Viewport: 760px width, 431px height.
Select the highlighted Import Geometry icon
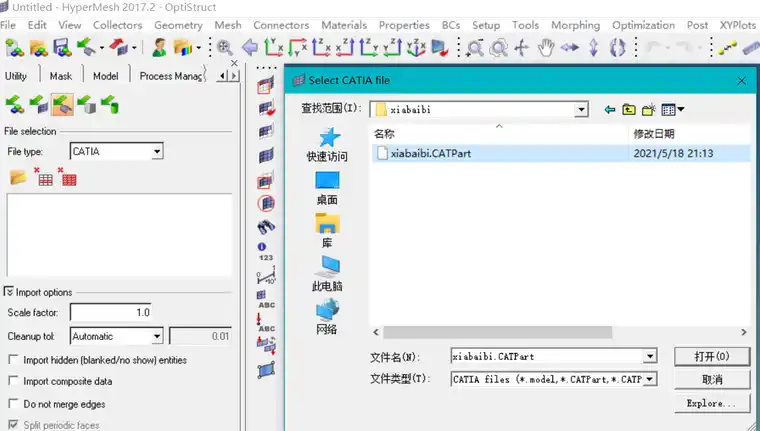point(62,105)
